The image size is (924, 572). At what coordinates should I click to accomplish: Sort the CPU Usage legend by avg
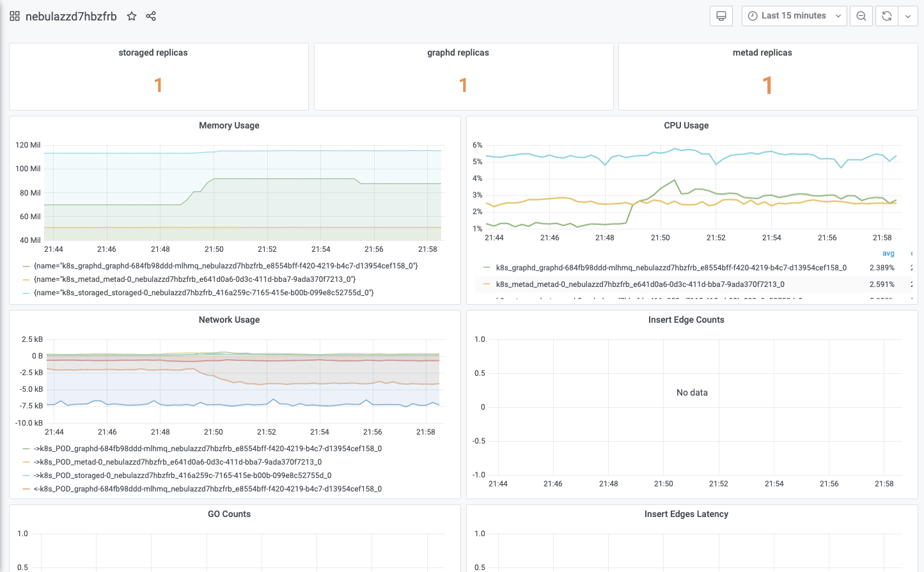tap(888, 254)
